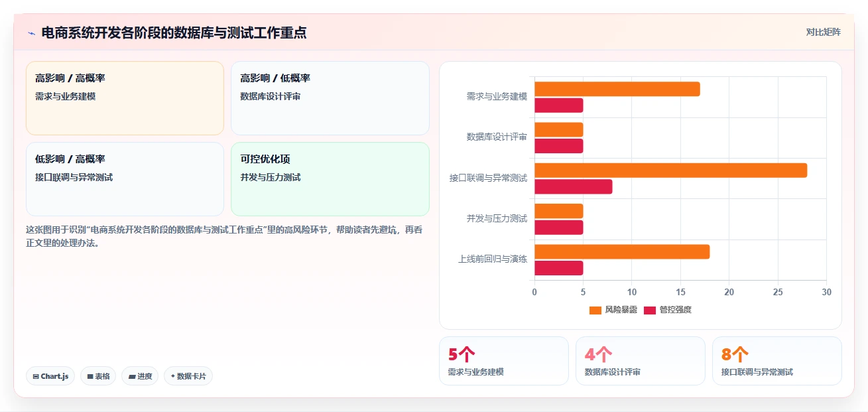
Task: Click the lightning icon beside the title
Action: 31,33
